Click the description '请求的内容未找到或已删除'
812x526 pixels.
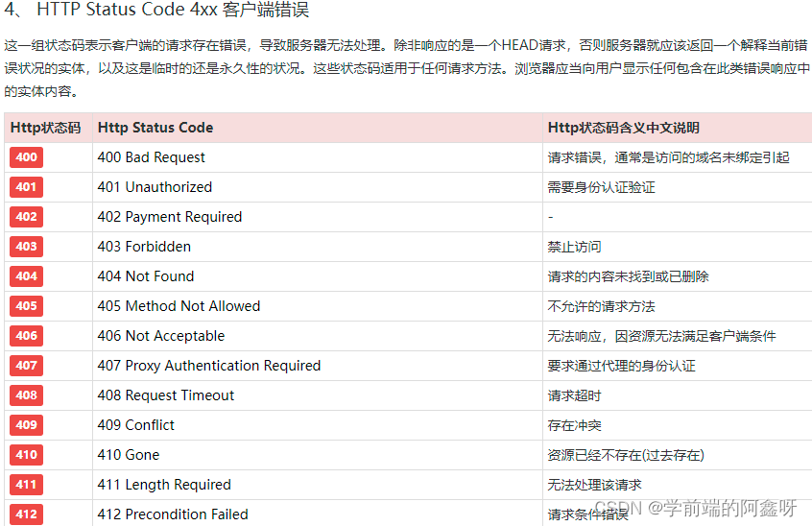coord(628,277)
